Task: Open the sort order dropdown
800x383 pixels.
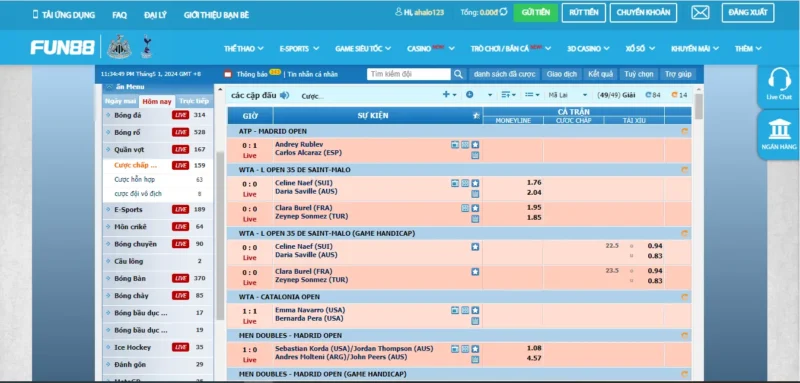Action: (x=509, y=95)
